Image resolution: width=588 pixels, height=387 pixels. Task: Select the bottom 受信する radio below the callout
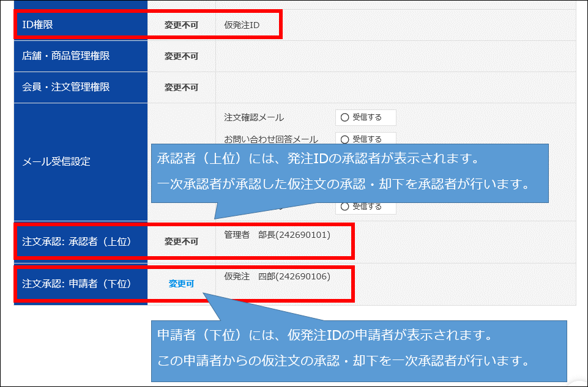click(344, 207)
